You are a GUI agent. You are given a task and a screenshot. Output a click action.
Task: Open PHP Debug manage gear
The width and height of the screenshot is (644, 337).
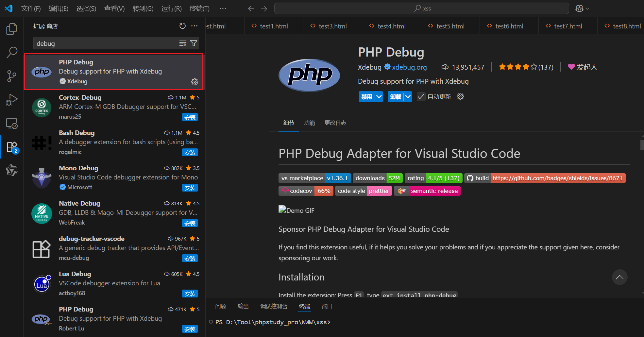tap(195, 82)
